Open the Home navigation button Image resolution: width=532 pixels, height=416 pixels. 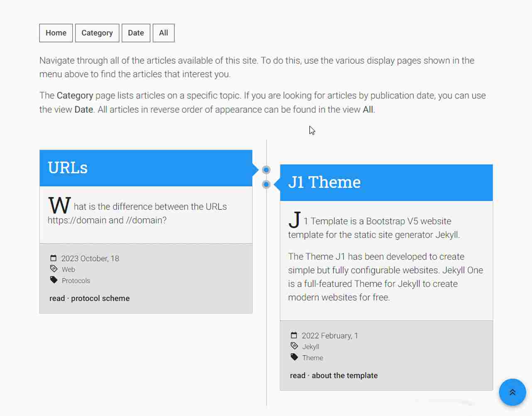point(56,33)
